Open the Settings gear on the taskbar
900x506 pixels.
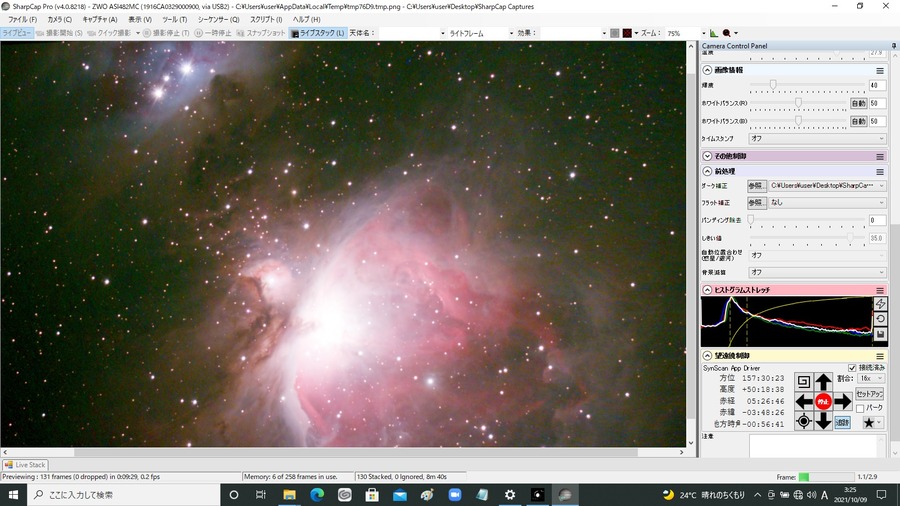click(x=510, y=495)
